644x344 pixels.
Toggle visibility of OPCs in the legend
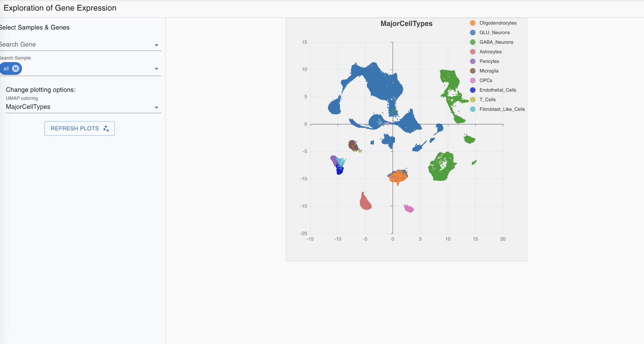point(472,80)
